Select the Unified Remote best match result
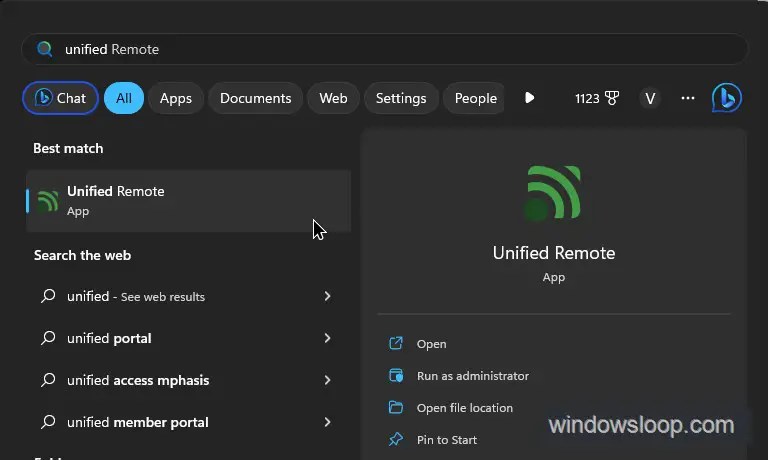This screenshot has width=768, height=460. pyautogui.click(x=188, y=200)
